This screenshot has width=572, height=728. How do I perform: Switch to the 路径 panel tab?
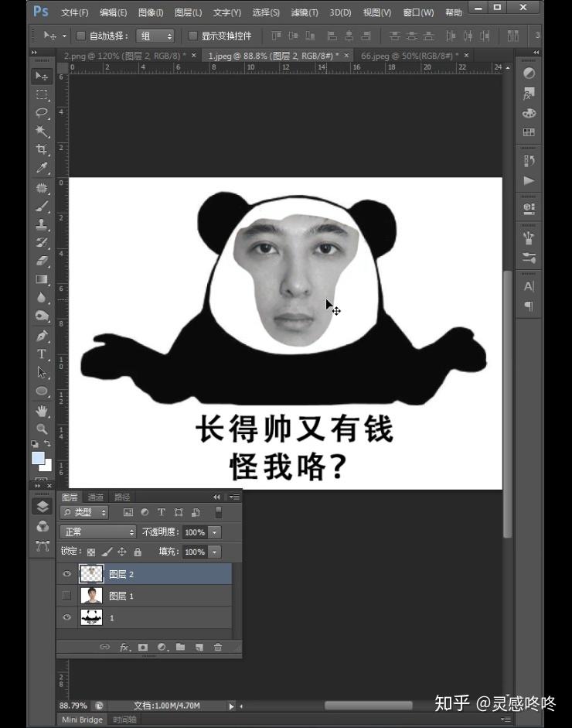(x=122, y=497)
